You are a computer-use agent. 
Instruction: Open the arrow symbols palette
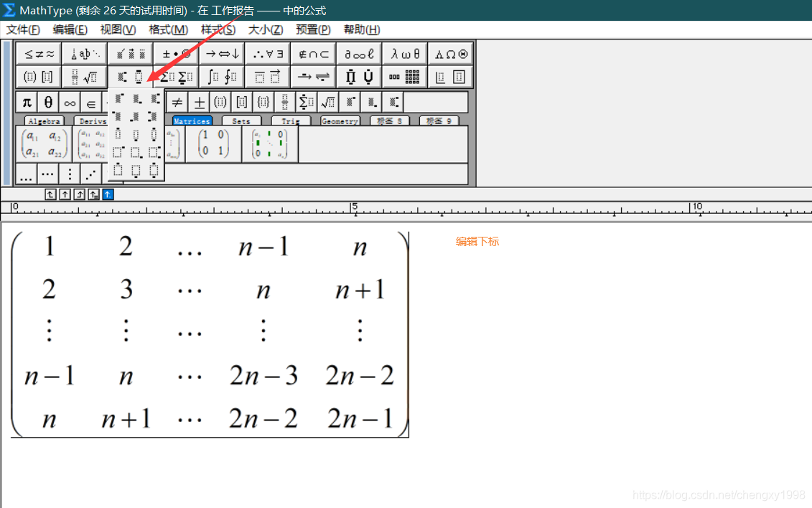[x=222, y=54]
